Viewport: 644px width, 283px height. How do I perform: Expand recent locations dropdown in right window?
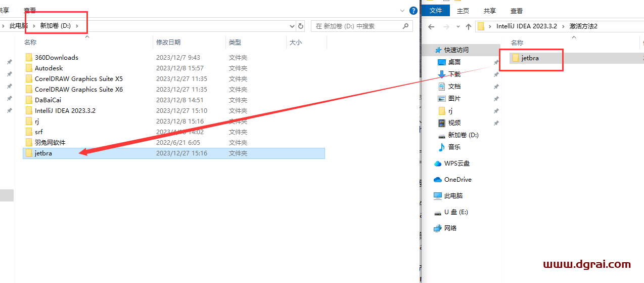tap(457, 26)
